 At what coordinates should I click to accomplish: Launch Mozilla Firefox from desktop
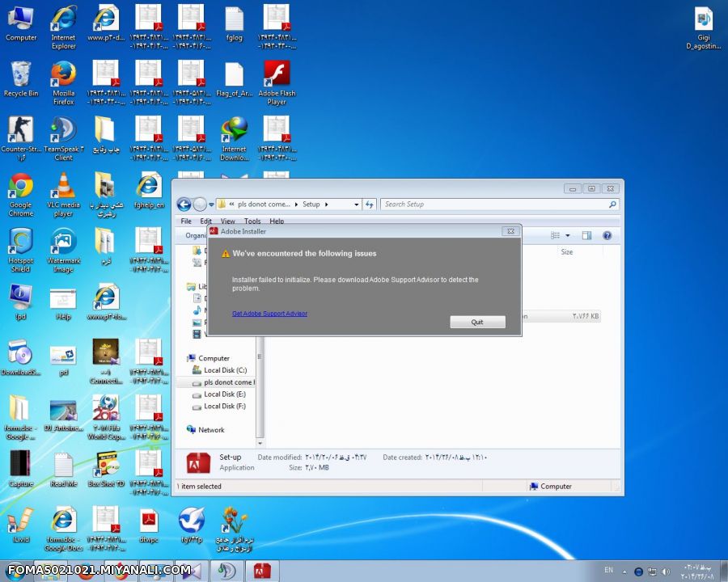point(64,82)
